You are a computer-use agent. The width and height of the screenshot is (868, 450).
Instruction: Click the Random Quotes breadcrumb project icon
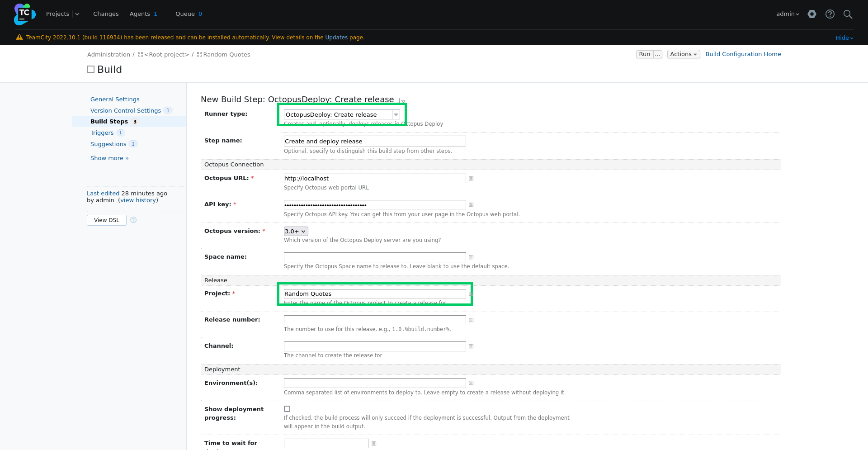[x=199, y=55]
